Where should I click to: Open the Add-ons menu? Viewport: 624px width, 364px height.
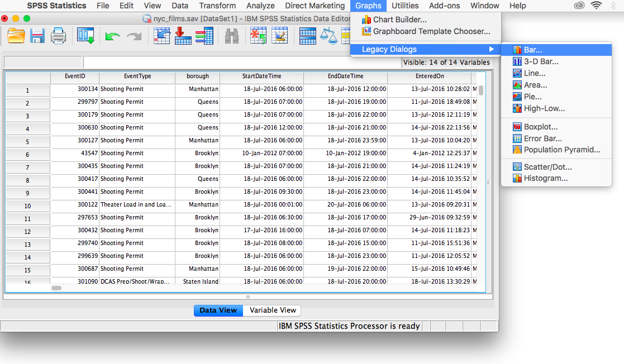[445, 6]
